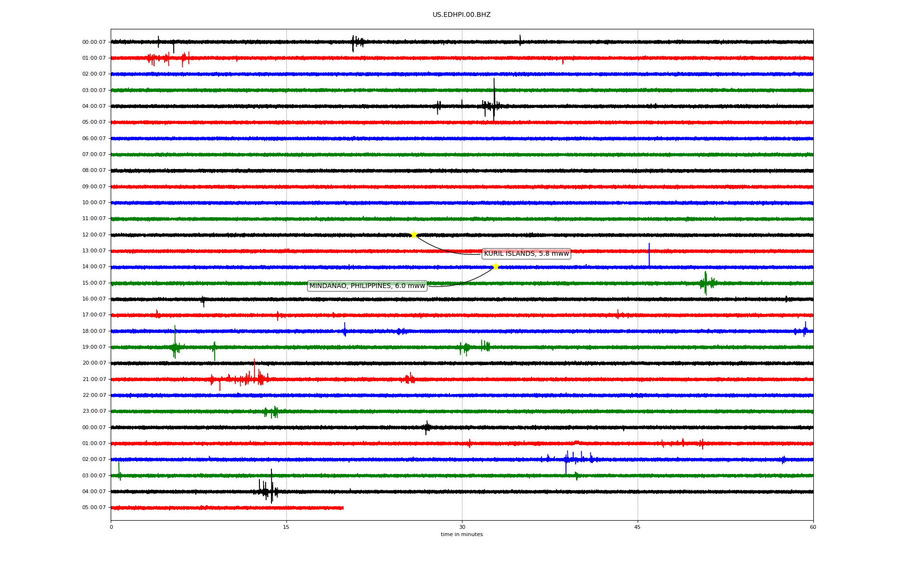Click the 19:00:07 row time label
The image size is (924, 578).
pyautogui.click(x=94, y=347)
